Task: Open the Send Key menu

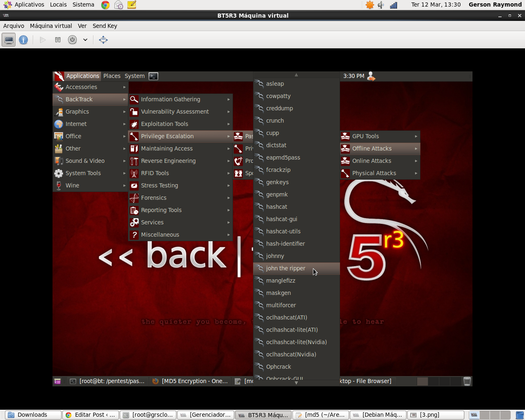Action: (x=105, y=26)
